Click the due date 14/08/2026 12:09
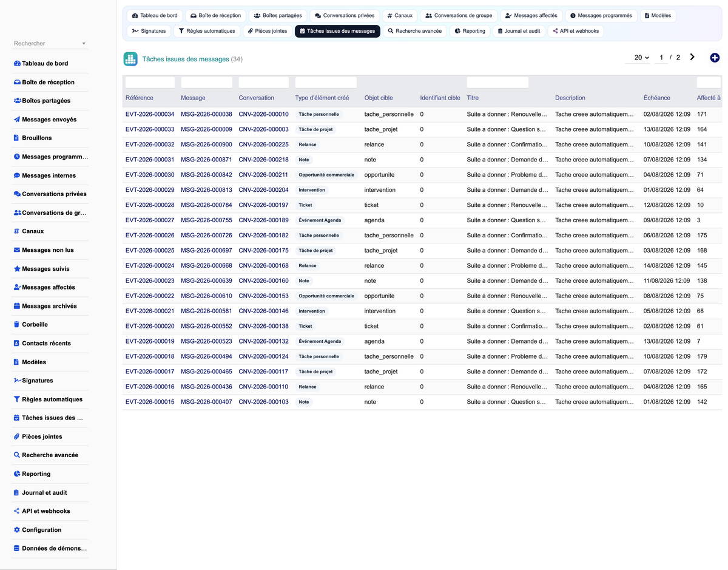The height and width of the screenshot is (570, 728). pos(667,266)
